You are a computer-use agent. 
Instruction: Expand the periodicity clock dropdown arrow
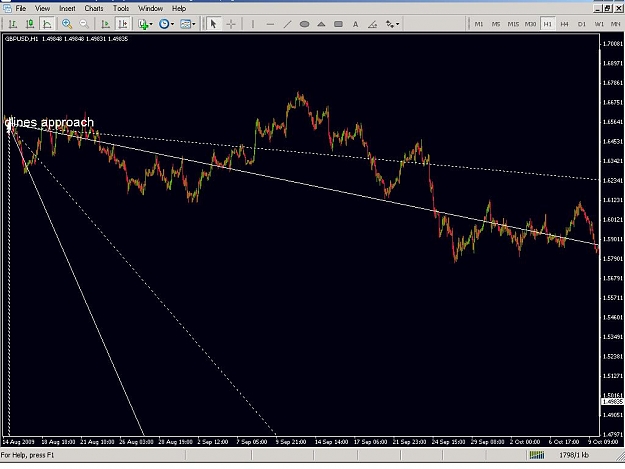coord(172,24)
